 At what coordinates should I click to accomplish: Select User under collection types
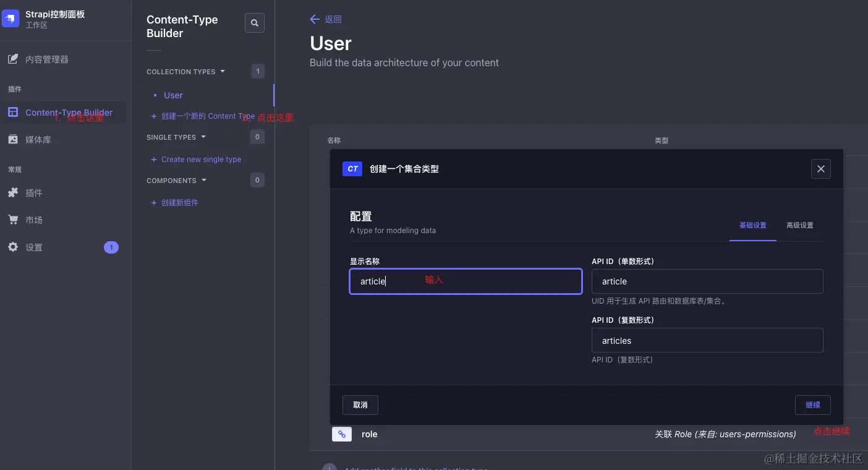[x=173, y=95]
